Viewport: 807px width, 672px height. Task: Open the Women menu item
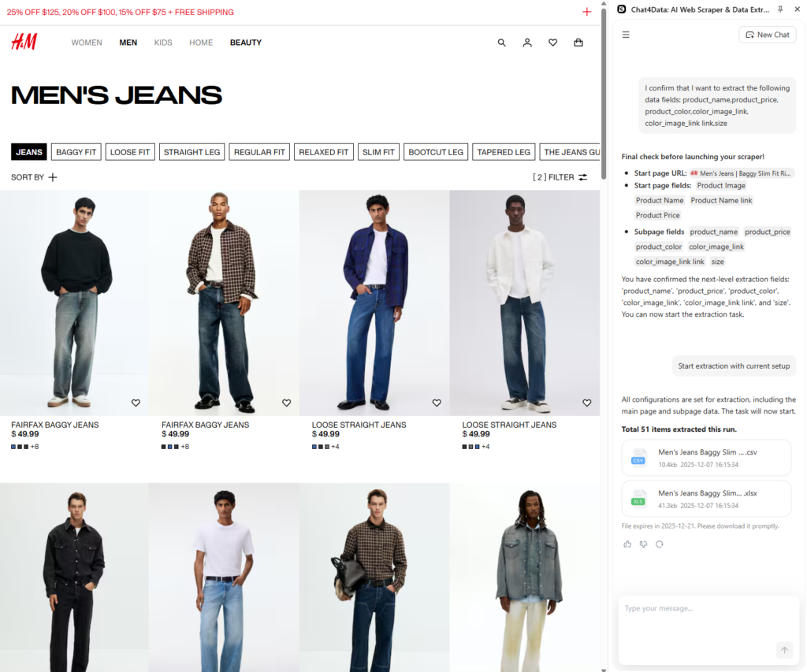(x=87, y=43)
